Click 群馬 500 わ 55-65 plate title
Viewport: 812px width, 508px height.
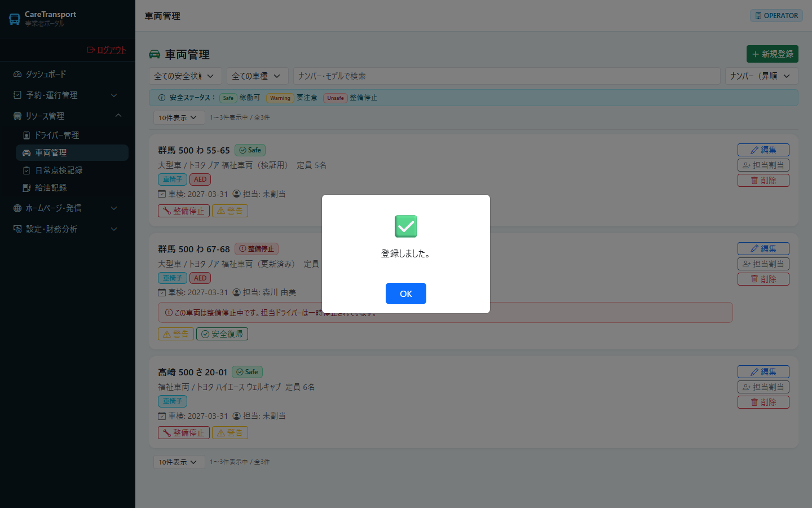coord(194,150)
